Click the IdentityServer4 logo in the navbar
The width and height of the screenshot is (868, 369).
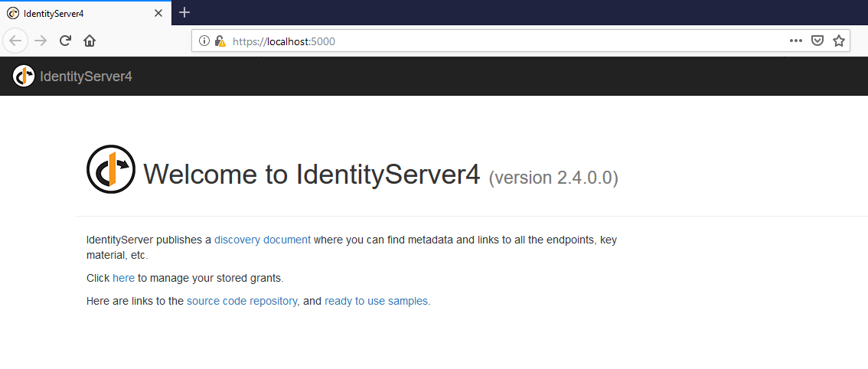click(24, 76)
